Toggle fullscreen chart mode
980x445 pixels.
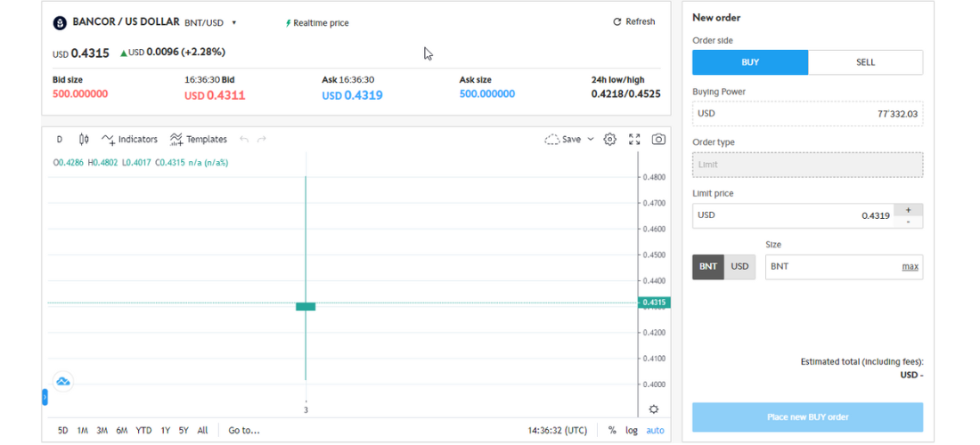[634, 139]
